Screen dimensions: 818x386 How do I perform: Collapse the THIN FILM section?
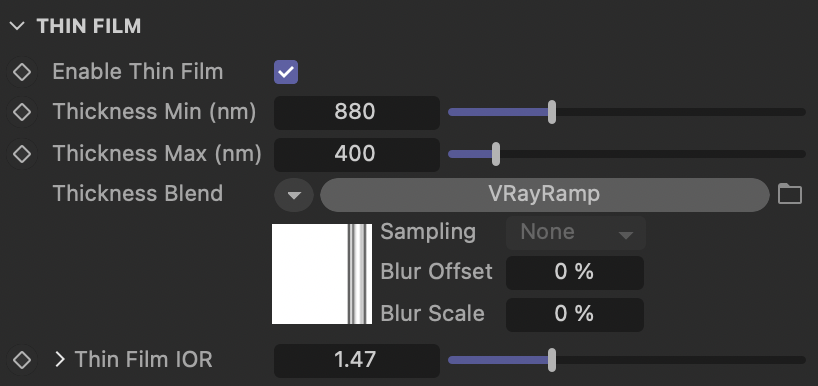click(17, 26)
